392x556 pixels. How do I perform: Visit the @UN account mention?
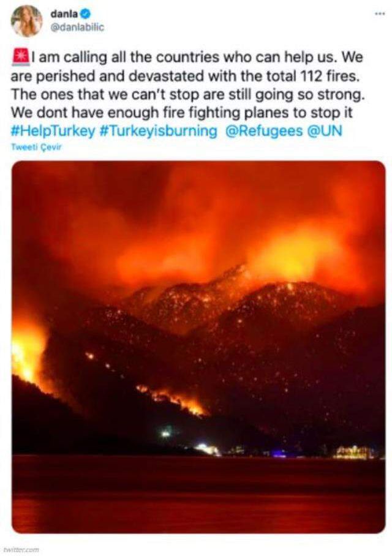pos(324,130)
